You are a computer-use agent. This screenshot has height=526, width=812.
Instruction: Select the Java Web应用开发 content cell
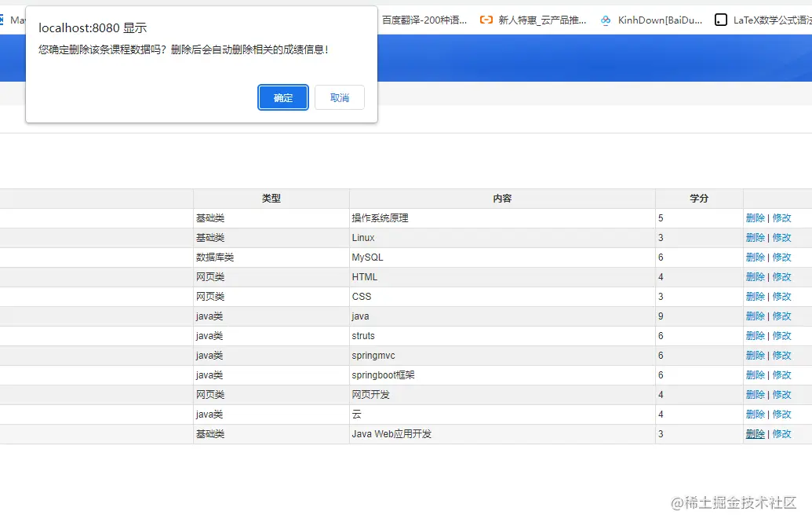coord(502,434)
